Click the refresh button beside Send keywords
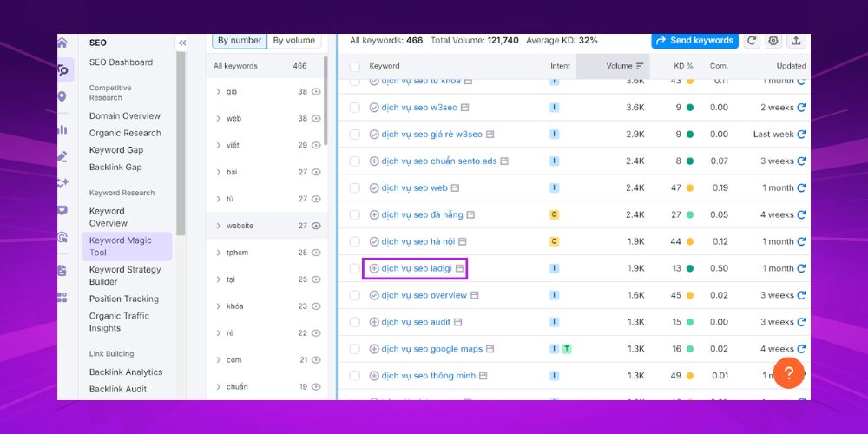The image size is (868, 434). (x=751, y=41)
